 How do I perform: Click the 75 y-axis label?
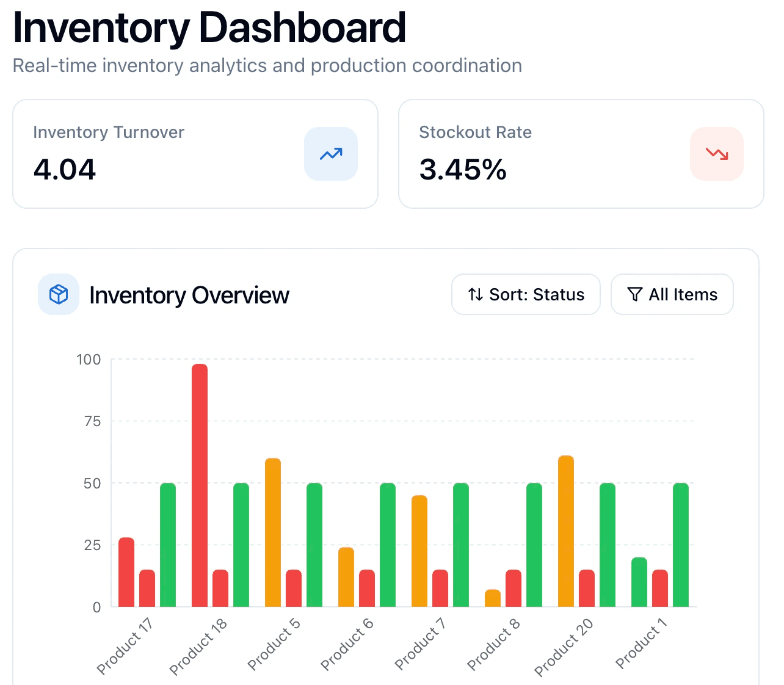93,421
